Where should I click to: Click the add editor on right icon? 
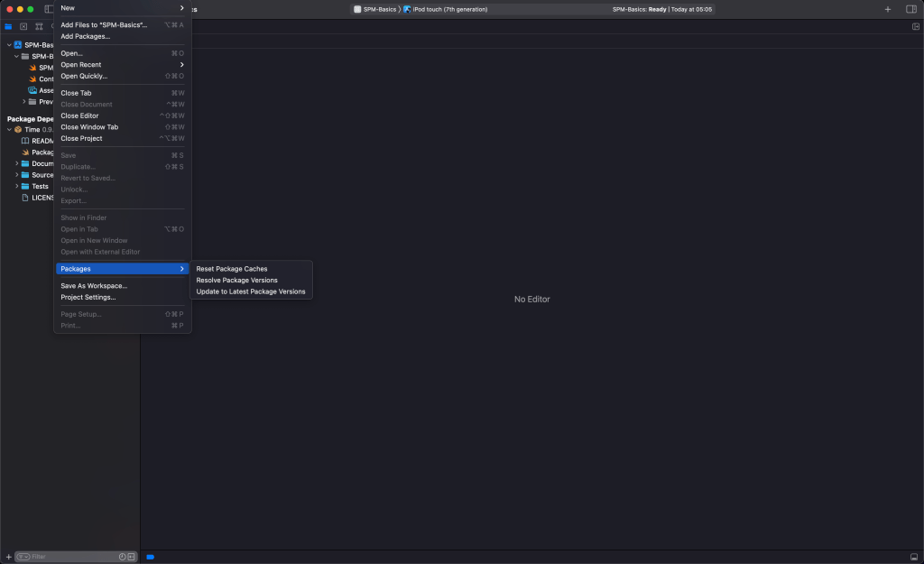tap(916, 27)
